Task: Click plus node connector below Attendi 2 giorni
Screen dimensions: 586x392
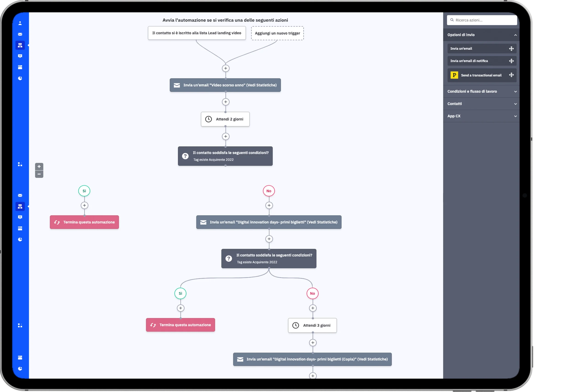Action: 225,136
